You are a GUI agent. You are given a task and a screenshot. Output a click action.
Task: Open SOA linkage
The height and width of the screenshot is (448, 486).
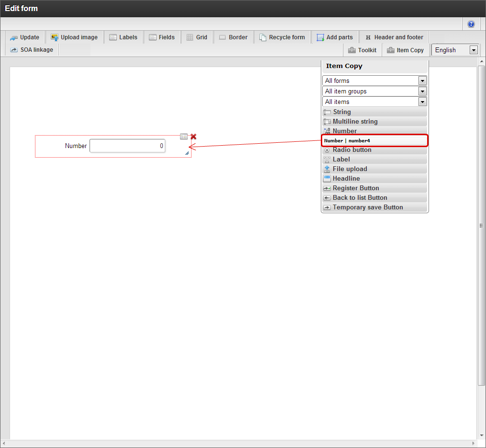click(32, 50)
